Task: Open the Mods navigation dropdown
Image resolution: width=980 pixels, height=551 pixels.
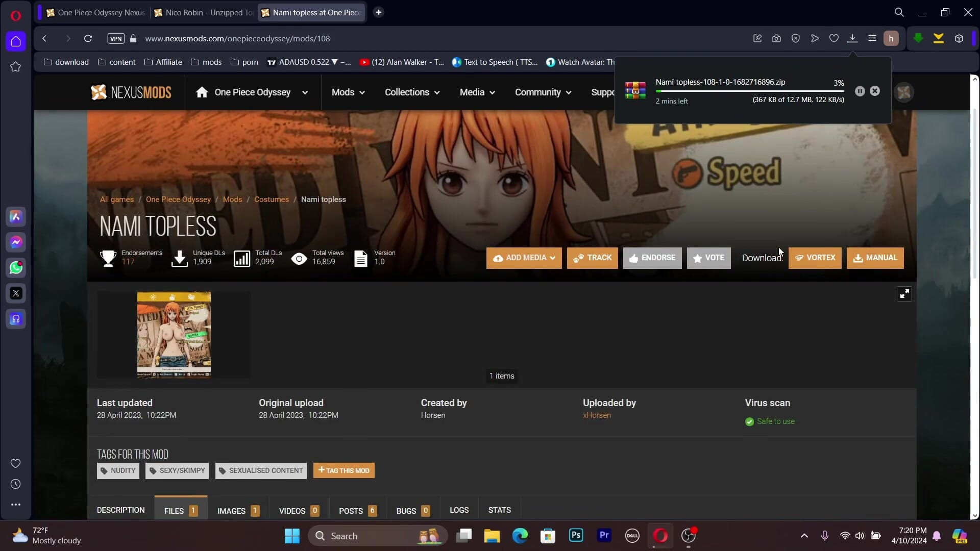Action: point(348,92)
